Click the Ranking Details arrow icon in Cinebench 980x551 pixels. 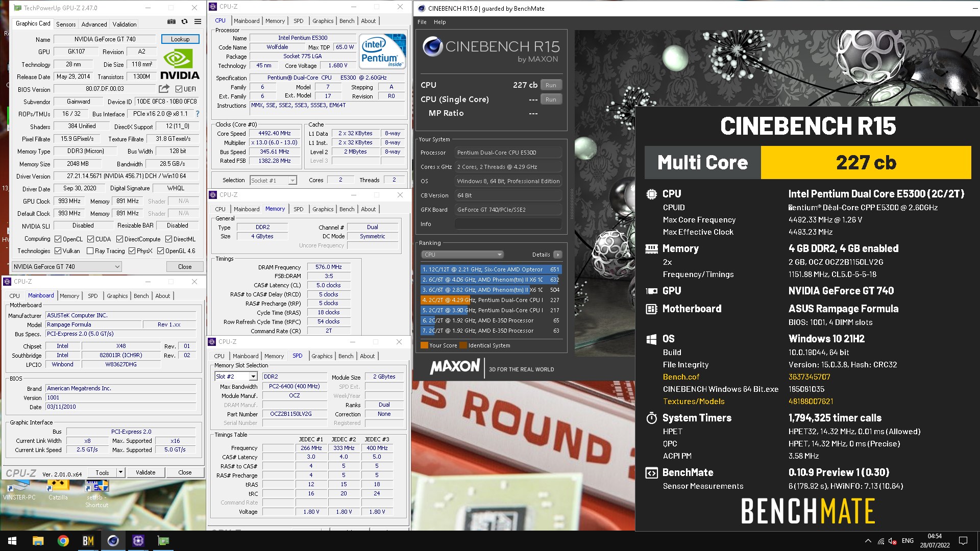(x=557, y=255)
